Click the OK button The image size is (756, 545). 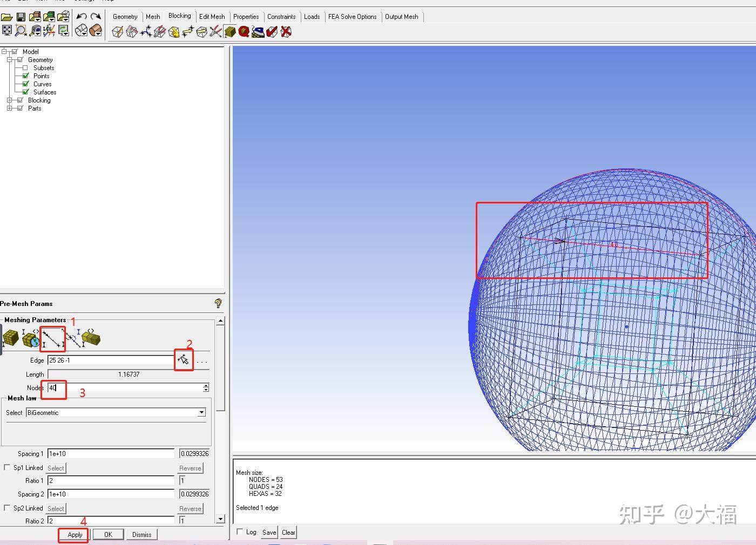pyautogui.click(x=108, y=535)
